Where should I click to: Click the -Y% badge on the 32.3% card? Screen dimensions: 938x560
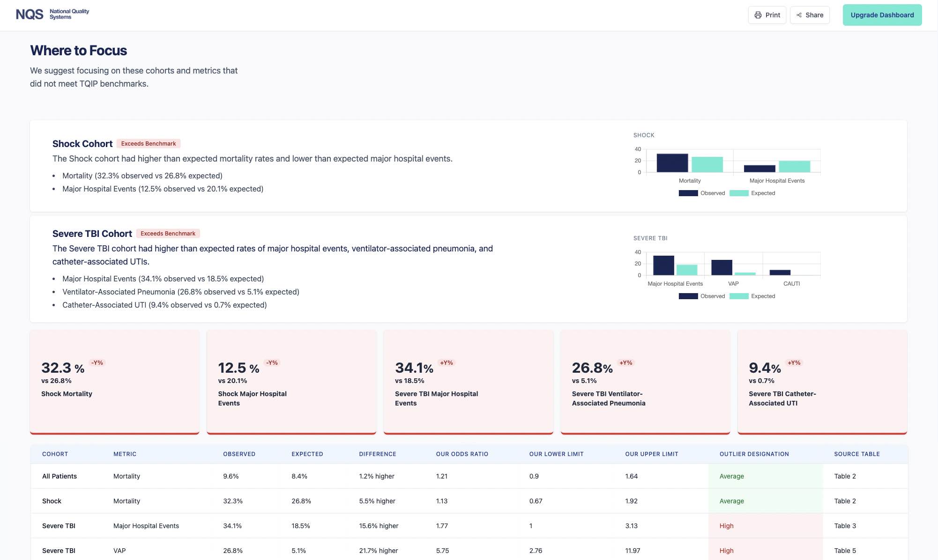coord(97,363)
